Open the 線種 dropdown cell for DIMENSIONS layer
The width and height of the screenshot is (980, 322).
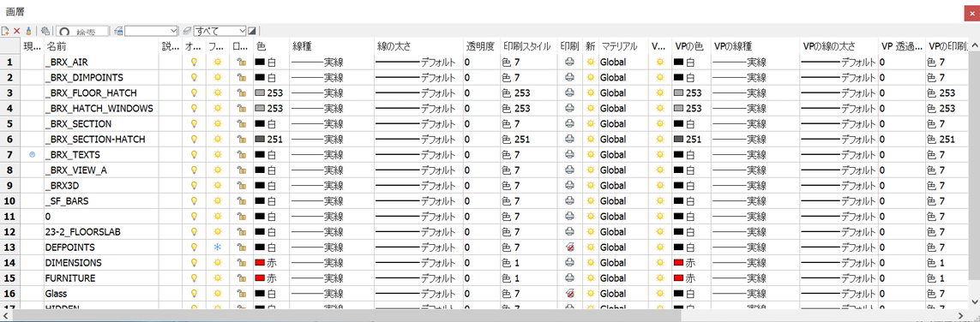[x=331, y=263]
